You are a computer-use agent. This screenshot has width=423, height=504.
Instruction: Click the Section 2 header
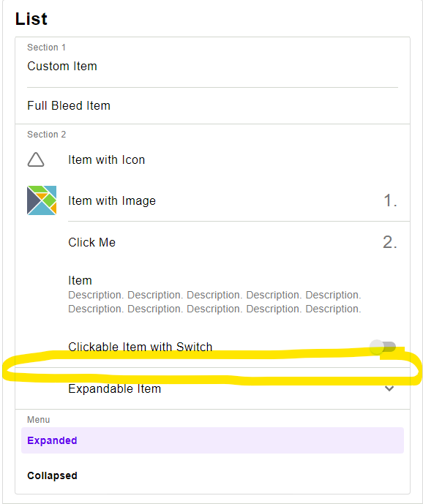(x=47, y=135)
